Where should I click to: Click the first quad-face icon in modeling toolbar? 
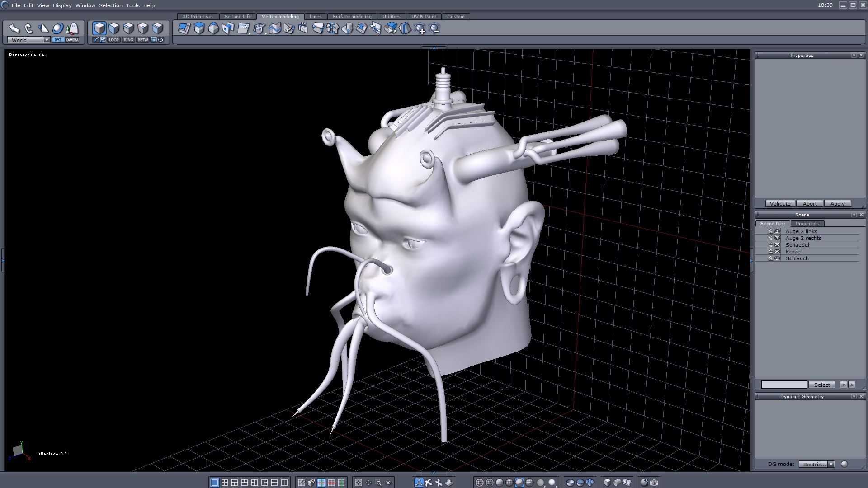point(184,28)
